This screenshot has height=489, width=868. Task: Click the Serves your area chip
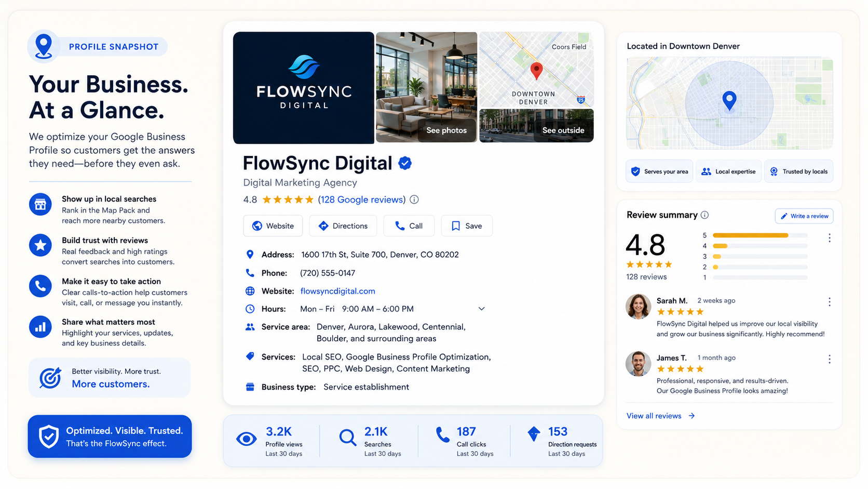pos(659,171)
